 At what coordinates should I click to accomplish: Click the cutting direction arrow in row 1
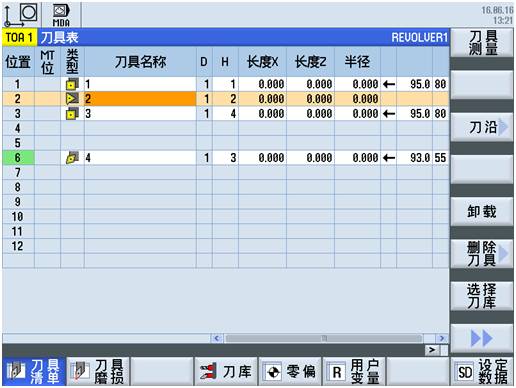point(389,84)
